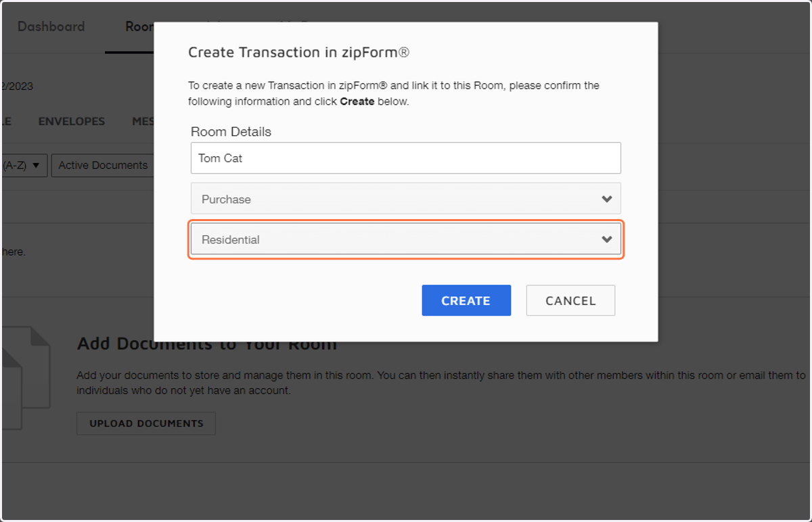This screenshot has height=522, width=812.
Task: Click the Room Details label
Action: pyautogui.click(x=231, y=132)
